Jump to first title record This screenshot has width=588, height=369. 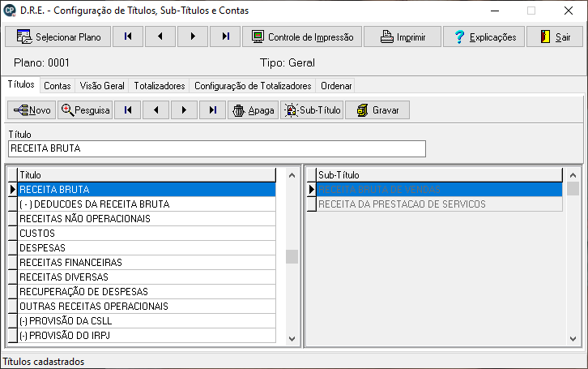128,110
